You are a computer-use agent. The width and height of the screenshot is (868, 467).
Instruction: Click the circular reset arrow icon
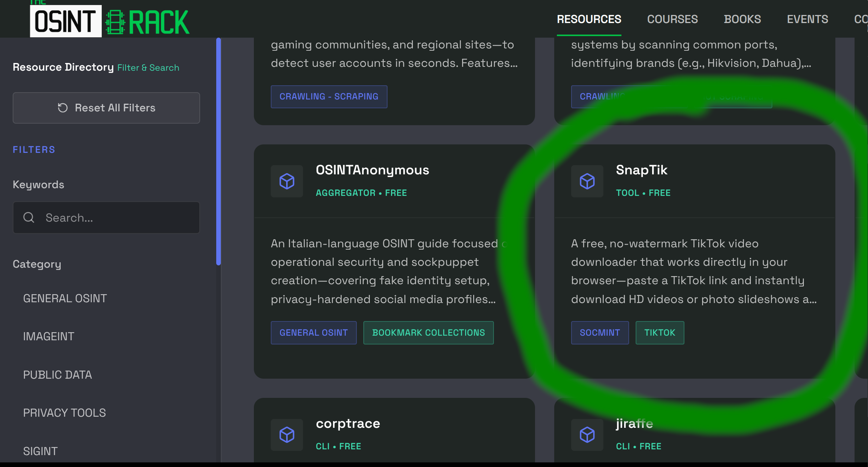point(63,108)
